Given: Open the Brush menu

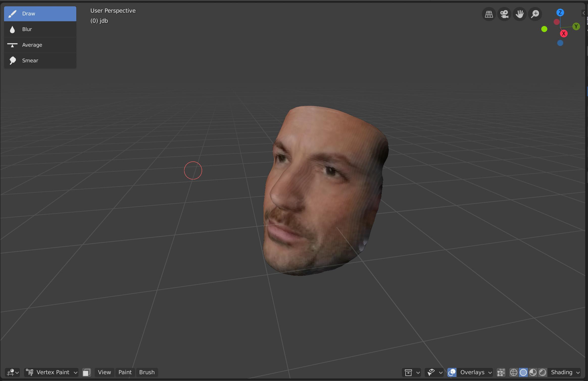Looking at the screenshot, I should click(147, 372).
